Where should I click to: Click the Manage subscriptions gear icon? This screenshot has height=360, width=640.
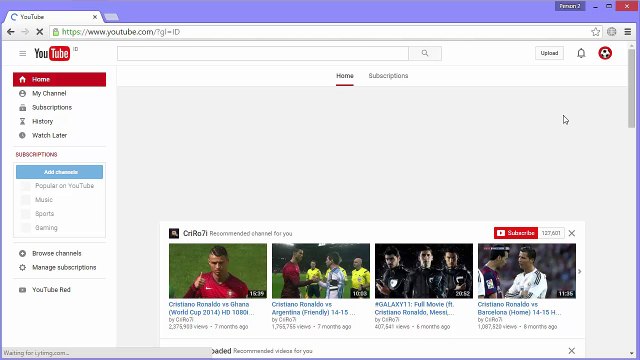pos(22,267)
